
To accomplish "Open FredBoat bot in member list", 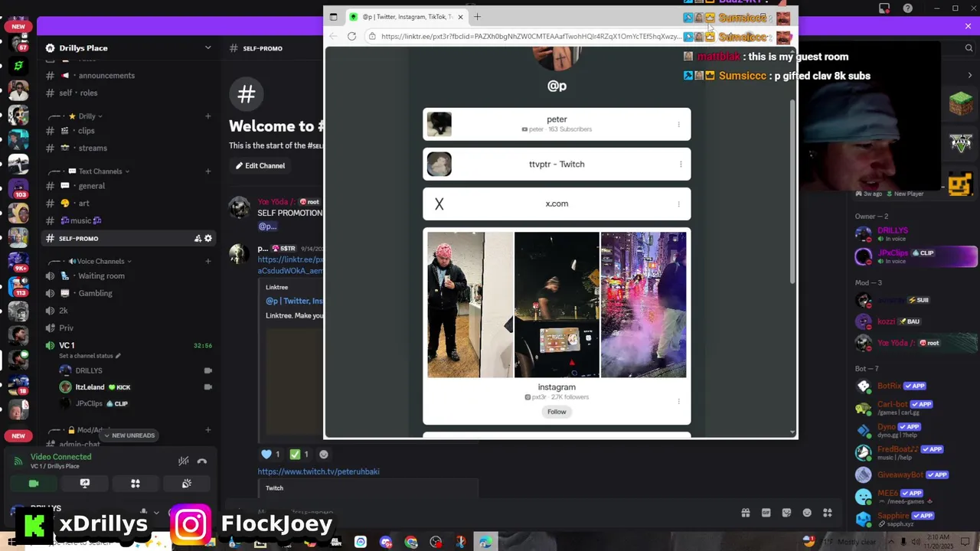I will [x=915, y=452].
